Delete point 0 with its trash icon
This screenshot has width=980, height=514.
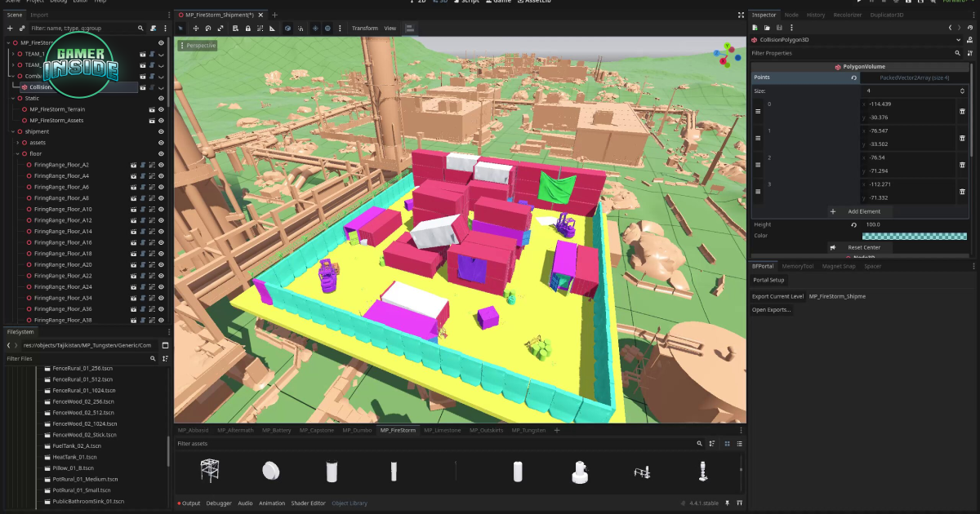point(962,111)
